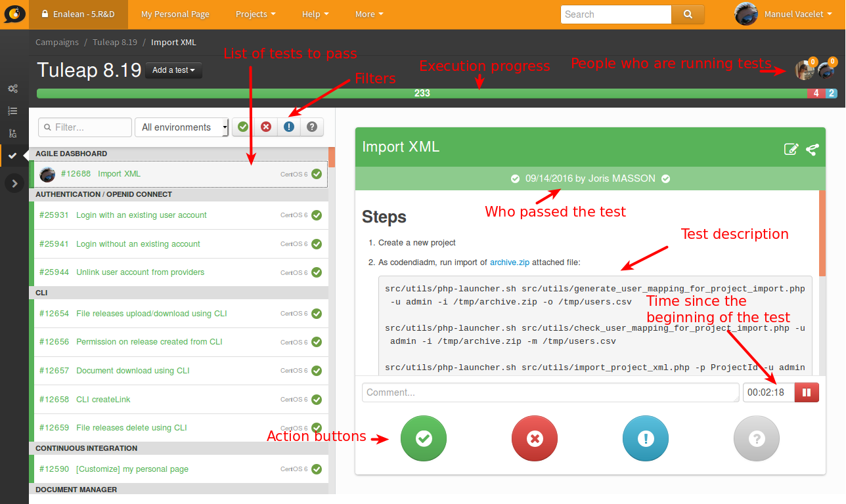Click the edit test icon
Viewport: 846px width, 504px height.
(x=791, y=149)
